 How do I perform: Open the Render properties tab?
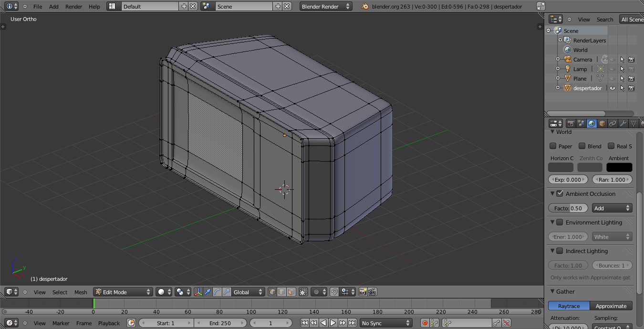[571, 123]
